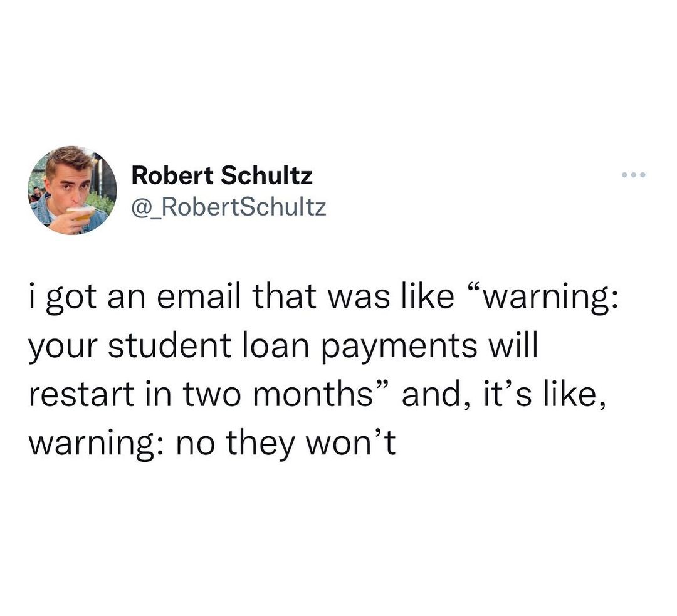Click the word "Schultz" in the bold name
Viewport: 677px width, 616px height.
pyautogui.click(x=267, y=175)
